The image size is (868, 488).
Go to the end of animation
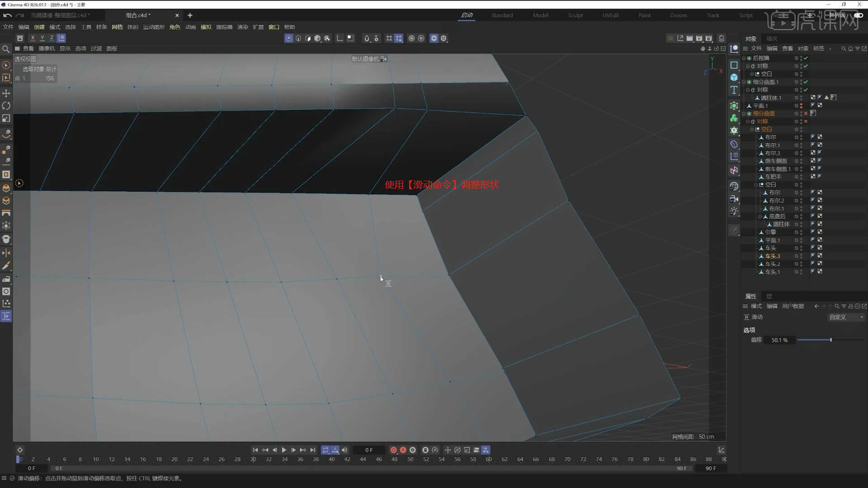[313, 450]
